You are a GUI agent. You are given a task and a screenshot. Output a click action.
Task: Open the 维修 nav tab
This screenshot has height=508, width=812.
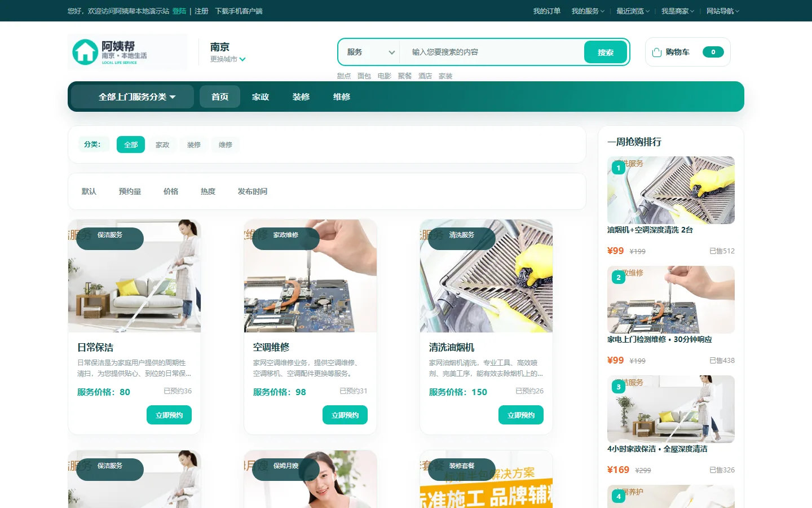click(x=342, y=97)
